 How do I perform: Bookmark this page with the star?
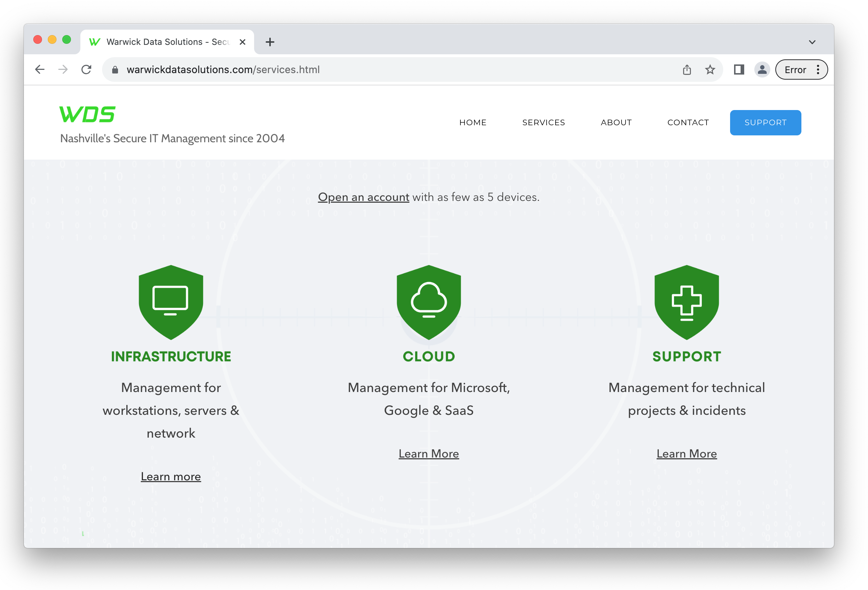click(x=709, y=69)
